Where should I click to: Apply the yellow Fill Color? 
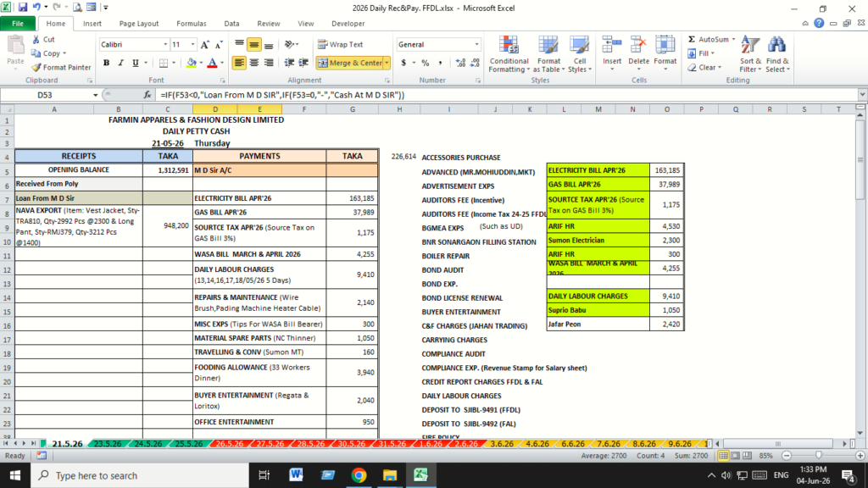[x=192, y=63]
